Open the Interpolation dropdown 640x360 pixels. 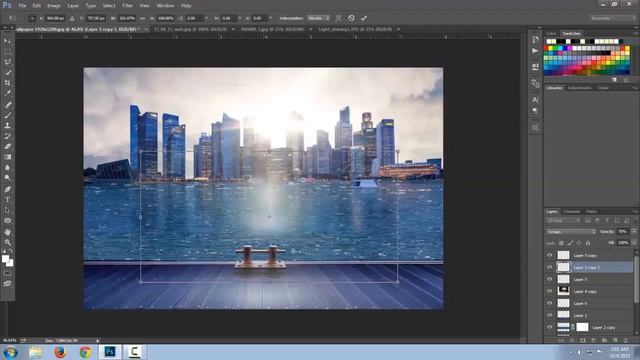coord(319,18)
